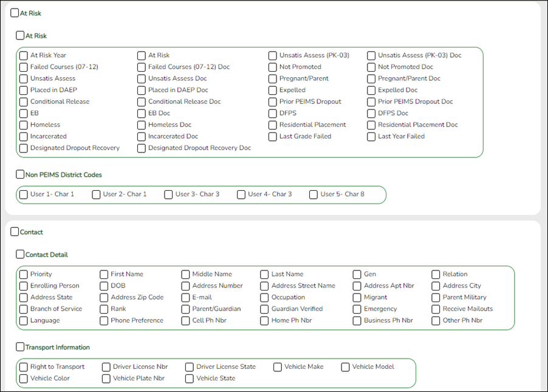
Task: Check Residential Placement Doc
Action: pyautogui.click(x=371, y=125)
